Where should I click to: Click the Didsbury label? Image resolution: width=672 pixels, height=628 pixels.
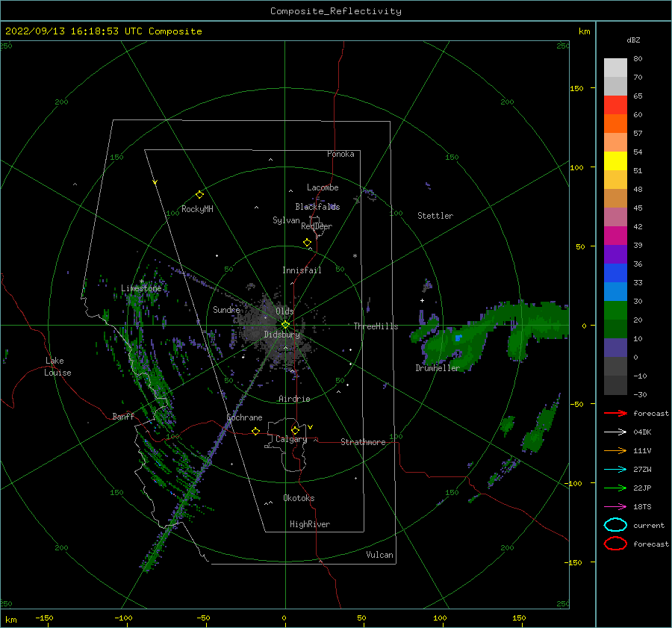click(281, 335)
